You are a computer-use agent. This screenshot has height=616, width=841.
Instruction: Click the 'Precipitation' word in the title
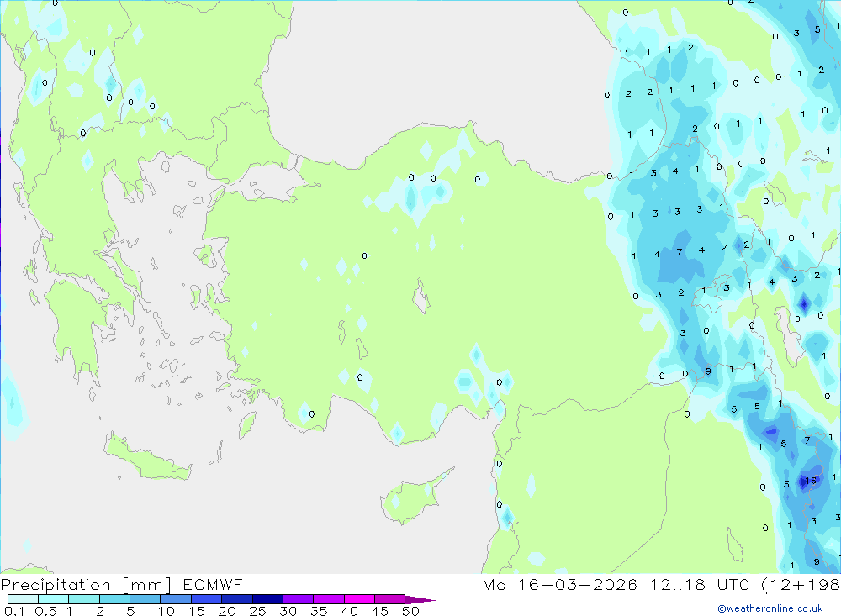point(56,584)
